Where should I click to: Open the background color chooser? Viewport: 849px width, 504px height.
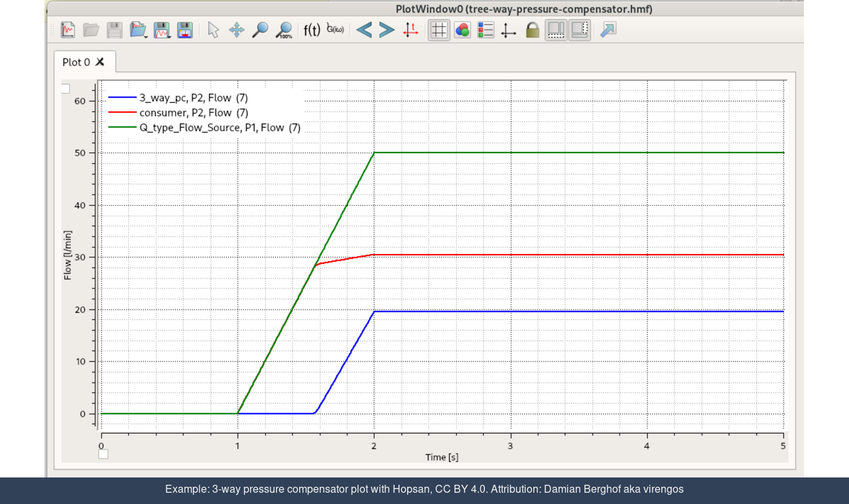pyautogui.click(x=462, y=30)
